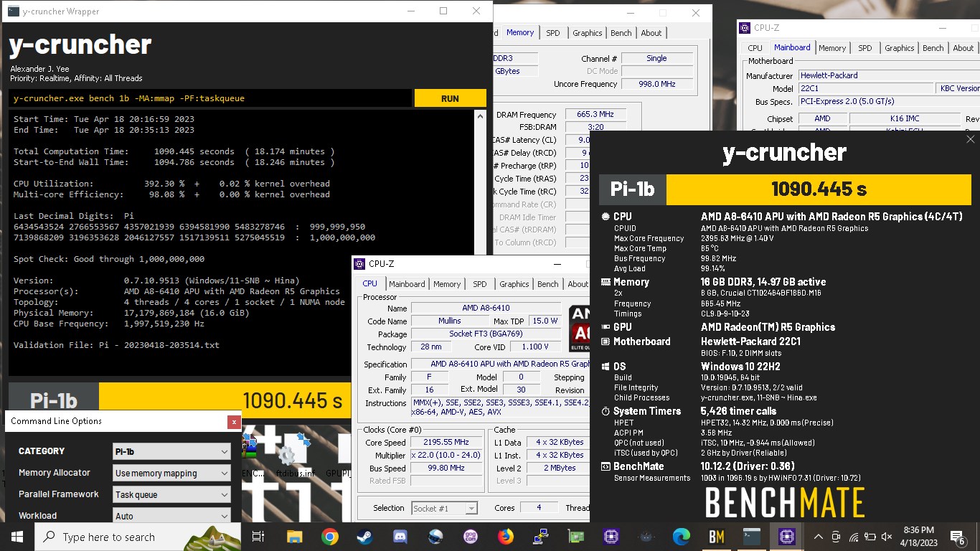The height and width of the screenshot is (551, 980).
Task: Open Steam from the taskbar
Action: 365,536
